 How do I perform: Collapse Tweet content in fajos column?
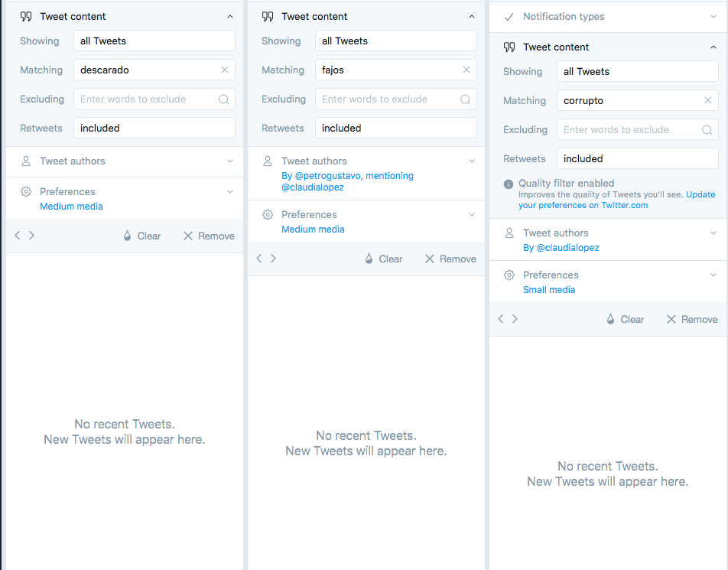coord(472,17)
